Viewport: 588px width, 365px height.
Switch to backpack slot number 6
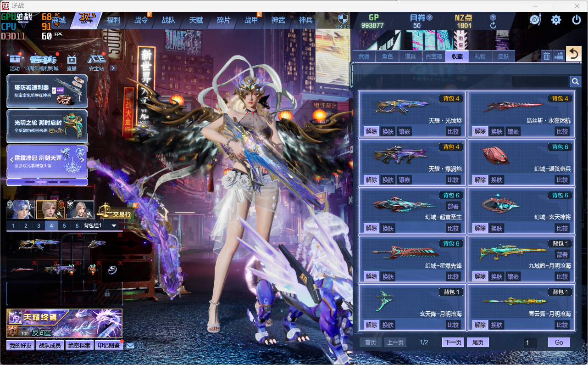pyautogui.click(x=77, y=226)
